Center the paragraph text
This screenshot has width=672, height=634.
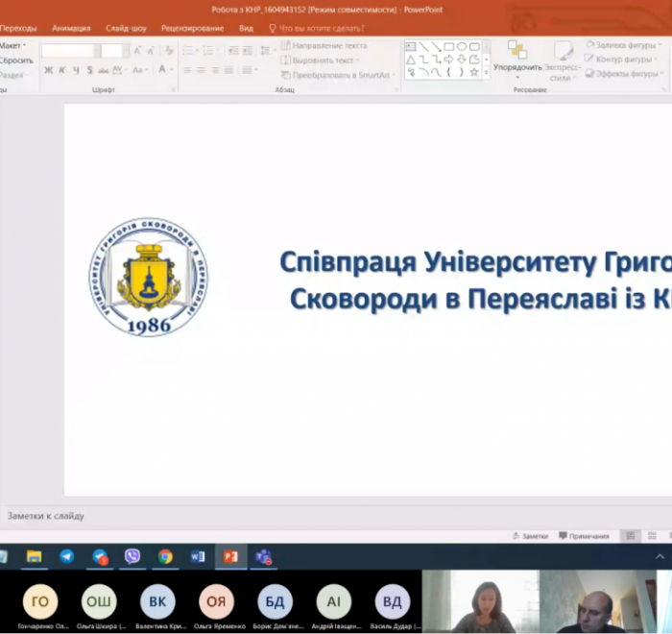point(201,70)
